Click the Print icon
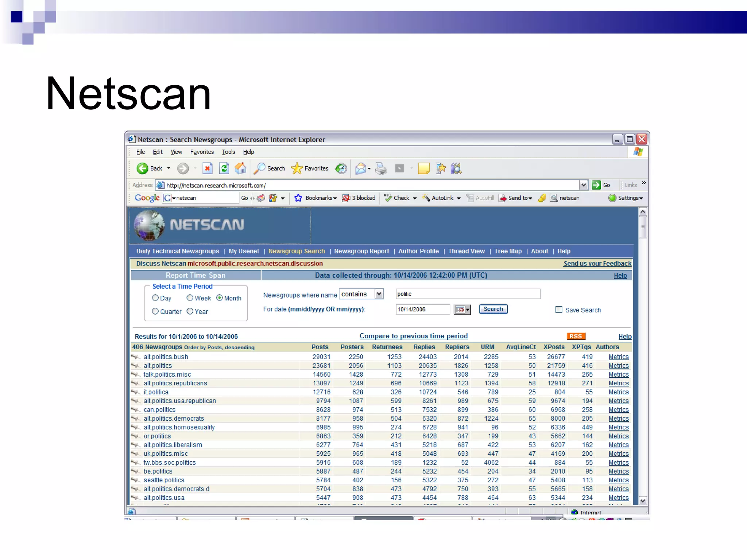 pos(381,168)
